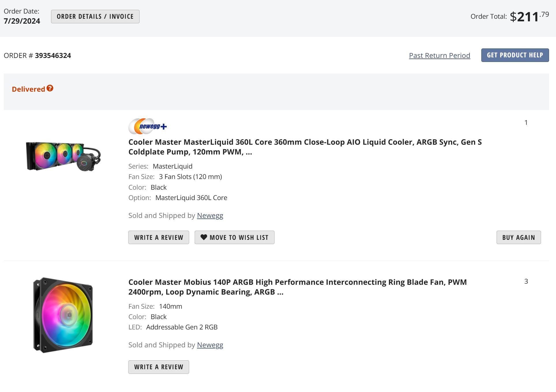Viewport: 556px width, 392px height.
Task: Click the AIO liquid cooler product thumbnail
Action: 63,157
